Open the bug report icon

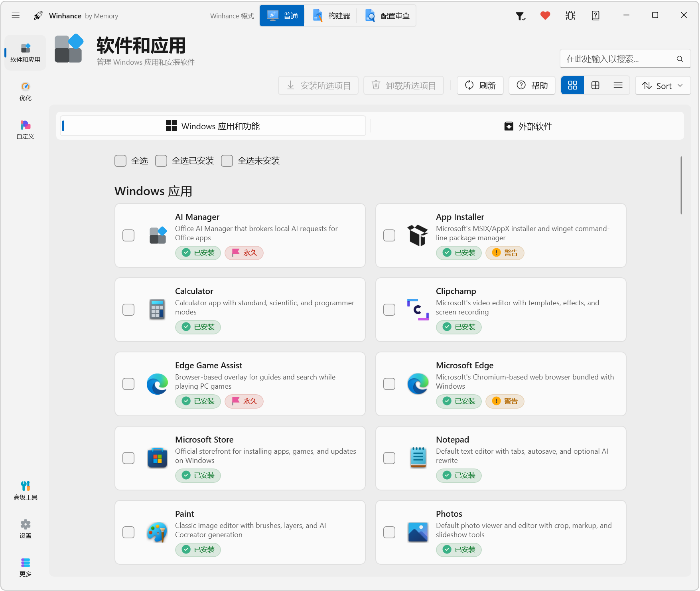tap(570, 16)
